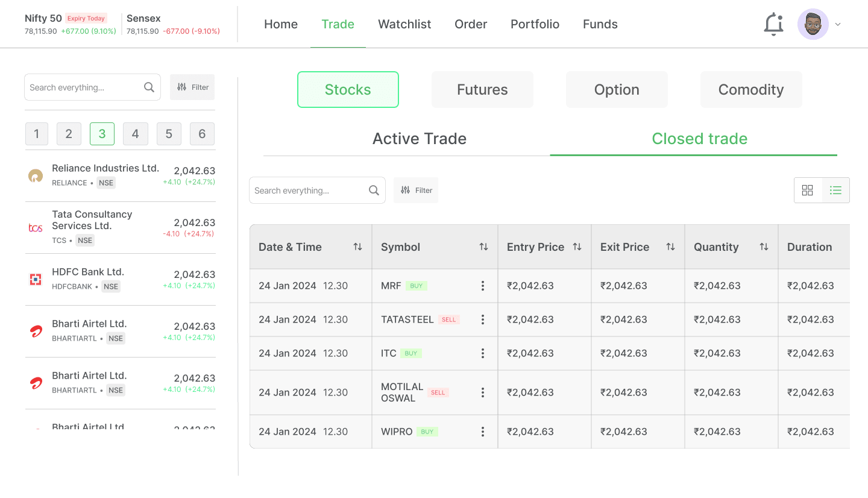Select watchlist page 3
Screen dimensions: 868x498
point(102,134)
